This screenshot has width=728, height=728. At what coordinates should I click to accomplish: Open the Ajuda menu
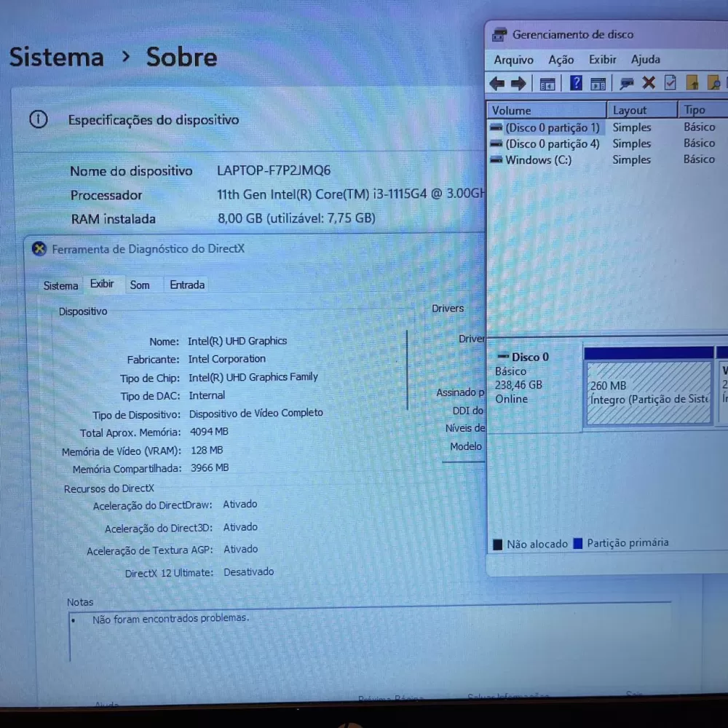pos(645,60)
